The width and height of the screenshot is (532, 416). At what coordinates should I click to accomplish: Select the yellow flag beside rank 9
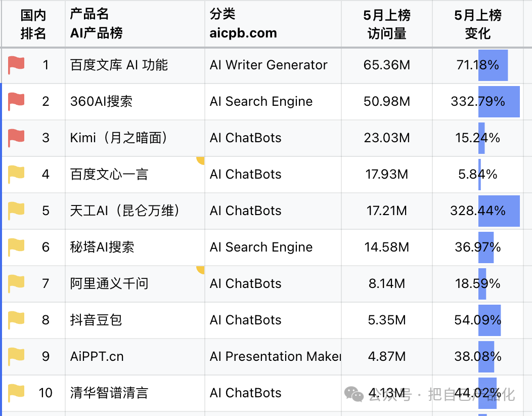[x=16, y=356]
